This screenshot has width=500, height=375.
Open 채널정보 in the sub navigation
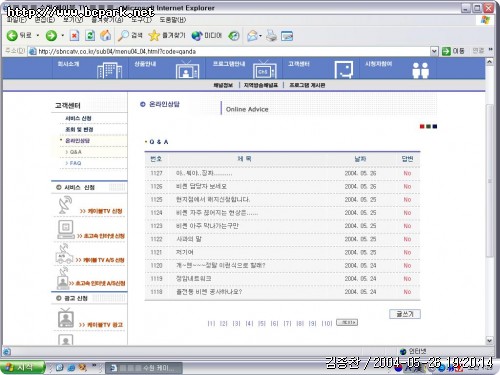click(223, 85)
